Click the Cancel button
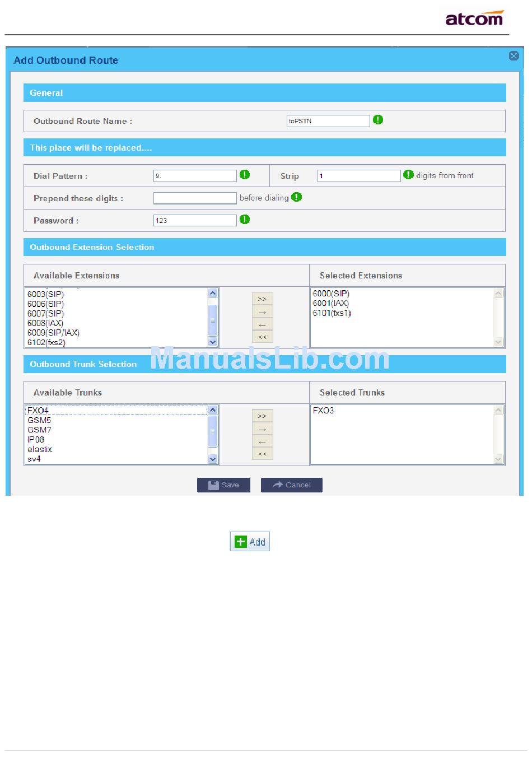Viewport: 532px width, 777px height. pos(291,485)
